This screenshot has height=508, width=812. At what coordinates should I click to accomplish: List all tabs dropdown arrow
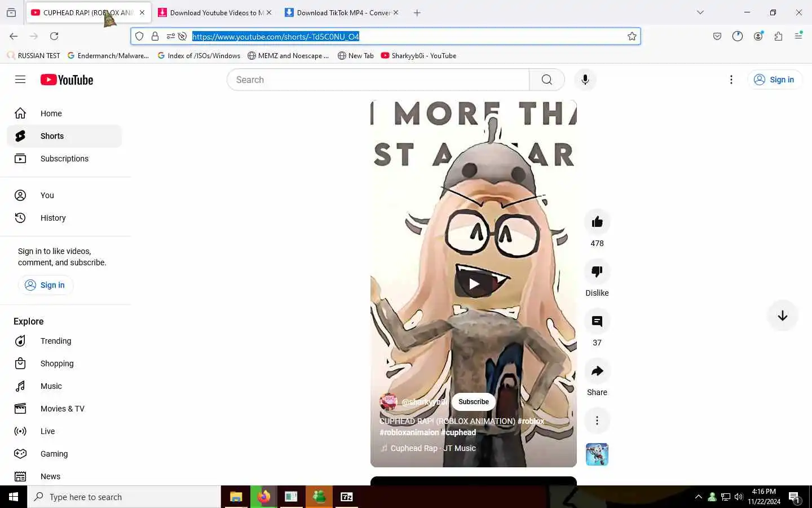pyautogui.click(x=700, y=12)
